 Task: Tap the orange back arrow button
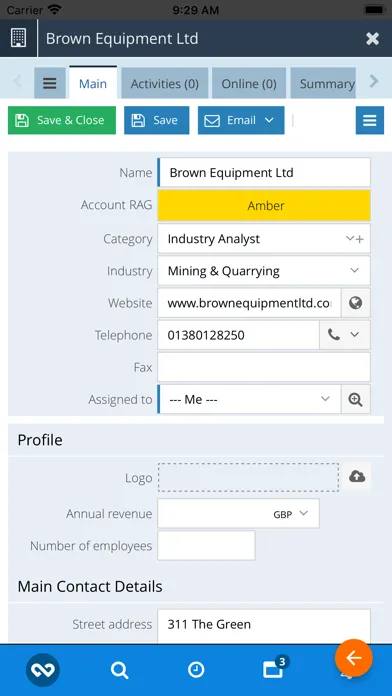pos(354,658)
